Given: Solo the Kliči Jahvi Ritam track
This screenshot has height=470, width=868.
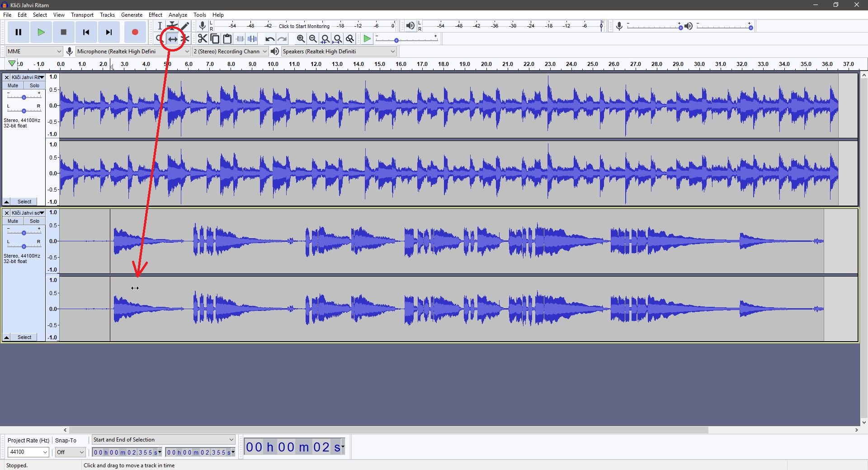Looking at the screenshot, I should pos(34,85).
